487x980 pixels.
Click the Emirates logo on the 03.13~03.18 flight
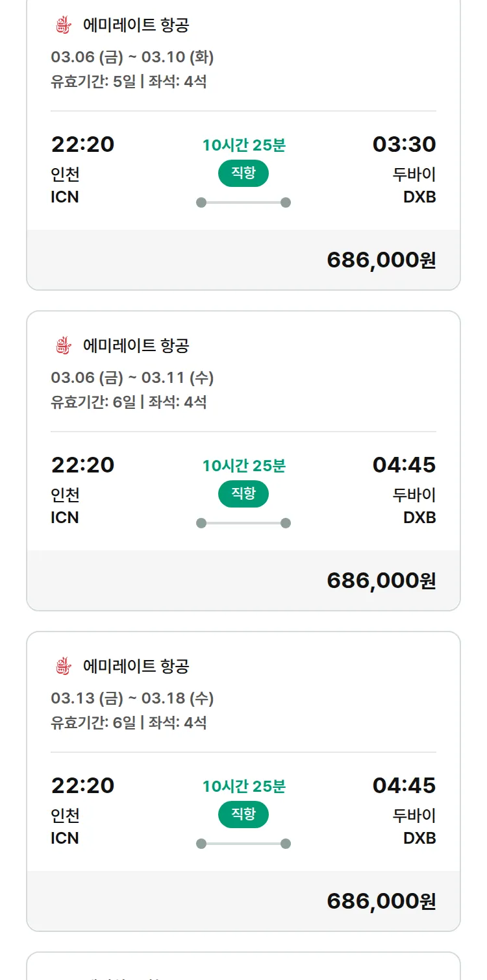(63, 666)
